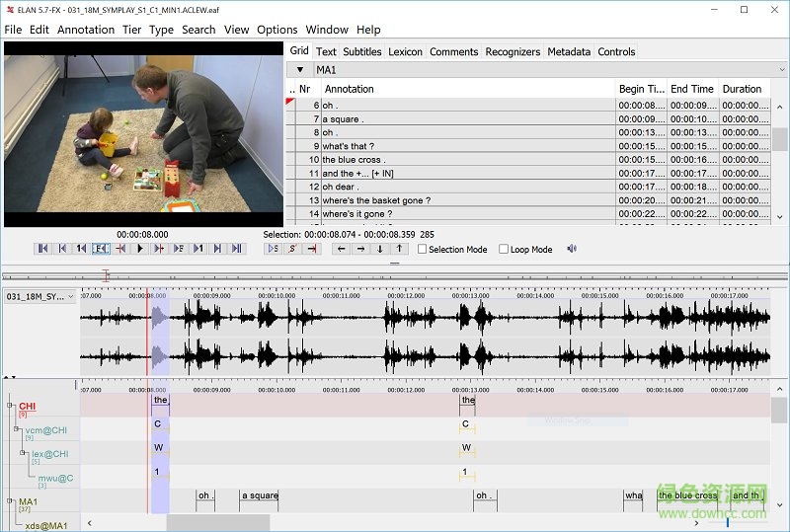Select annotation row 'the blue cross .'
790x532 pixels.
tap(353, 160)
